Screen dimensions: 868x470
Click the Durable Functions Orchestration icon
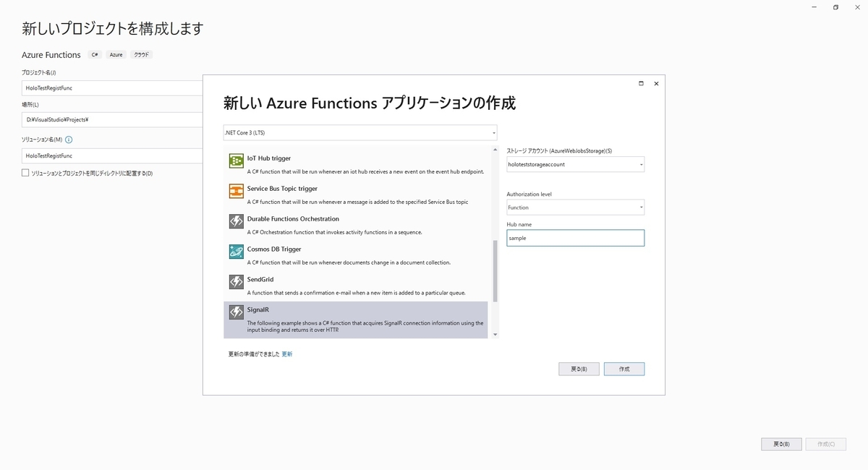236,221
